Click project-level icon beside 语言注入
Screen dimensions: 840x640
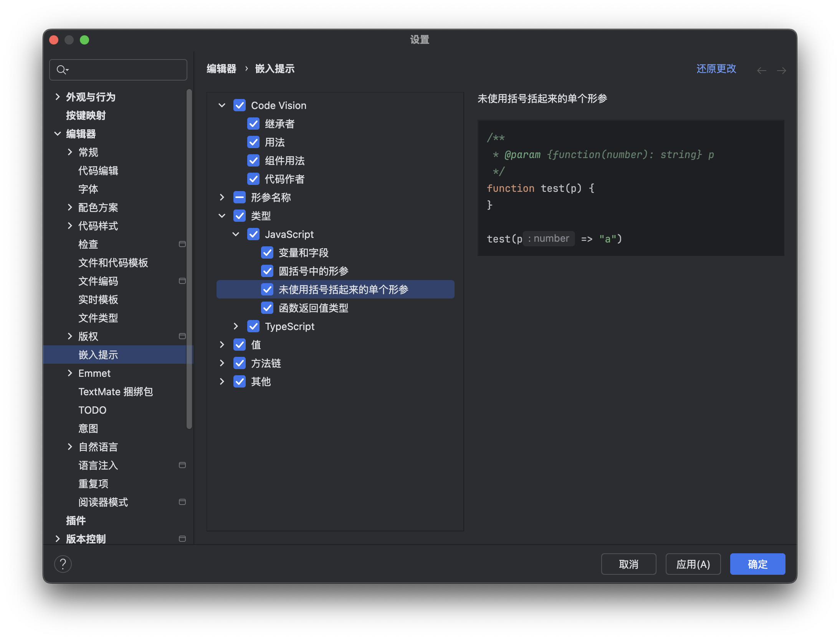pos(182,465)
